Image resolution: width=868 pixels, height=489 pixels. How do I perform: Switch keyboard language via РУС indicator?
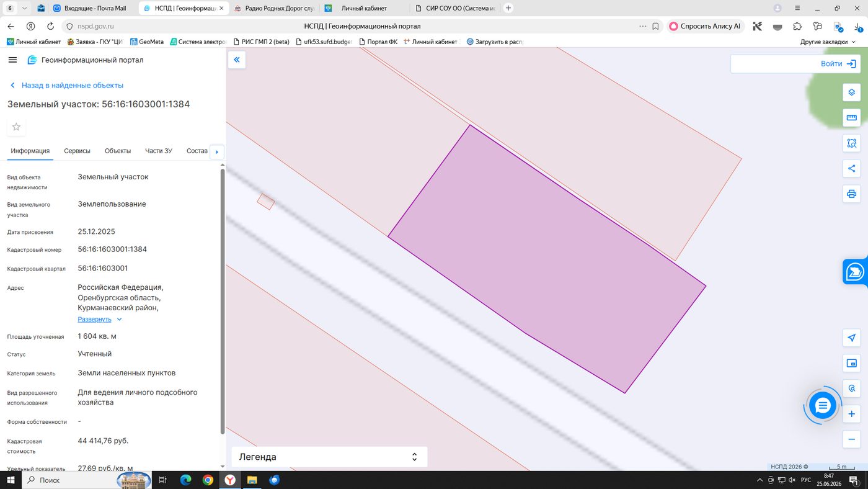tap(806, 480)
